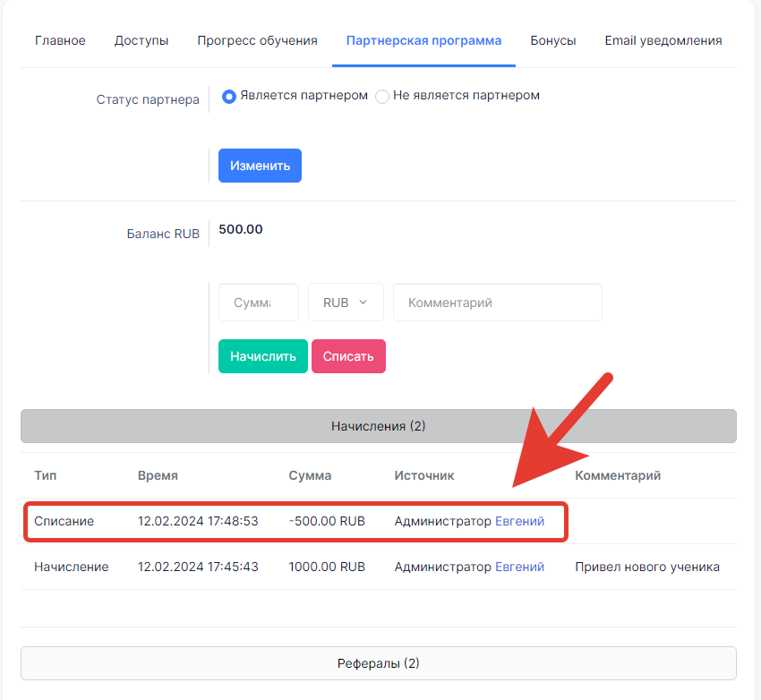The image size is (761, 700).
Task: Open the Прогресс обучения tab
Action: pos(257,41)
